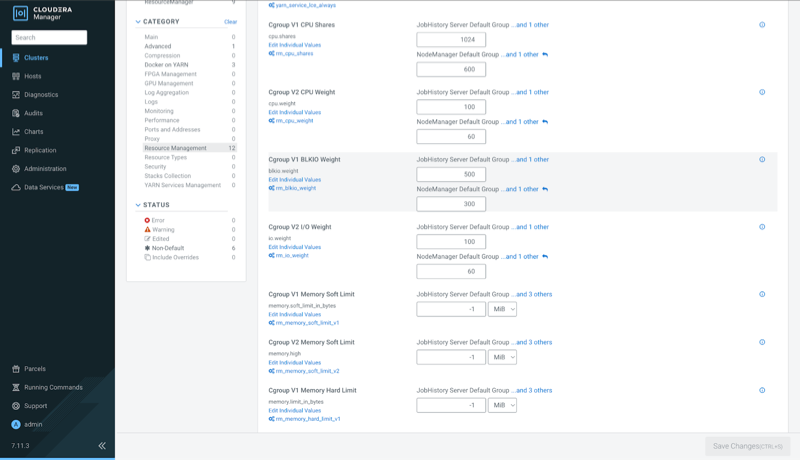The width and height of the screenshot is (800, 460).
Task: Click the Cloudera Manager logo icon
Action: click(x=20, y=13)
